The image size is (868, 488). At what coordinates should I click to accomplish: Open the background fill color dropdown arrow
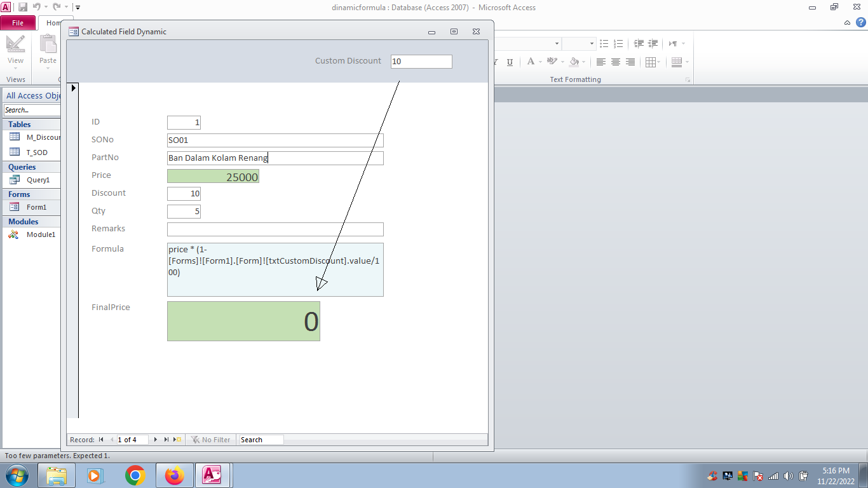584,62
